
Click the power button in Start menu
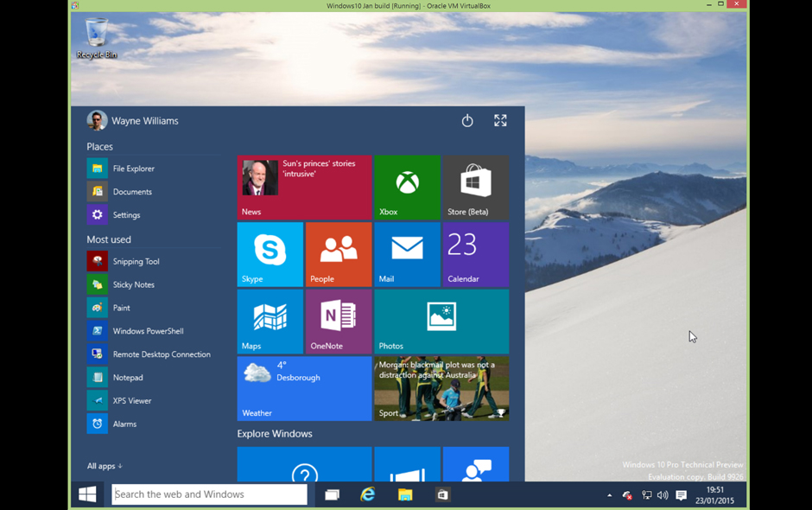pyautogui.click(x=467, y=121)
